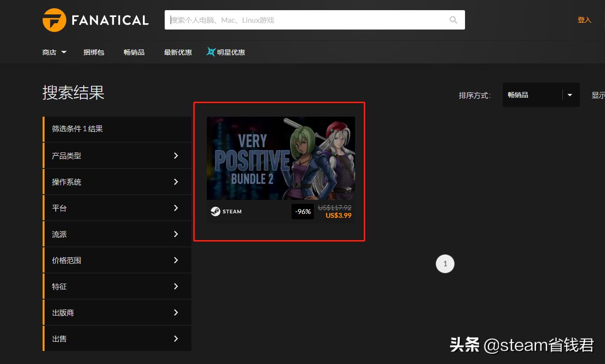The height and width of the screenshot is (364, 605).
Task: Expand the 价格范围 filter
Action: [116, 260]
